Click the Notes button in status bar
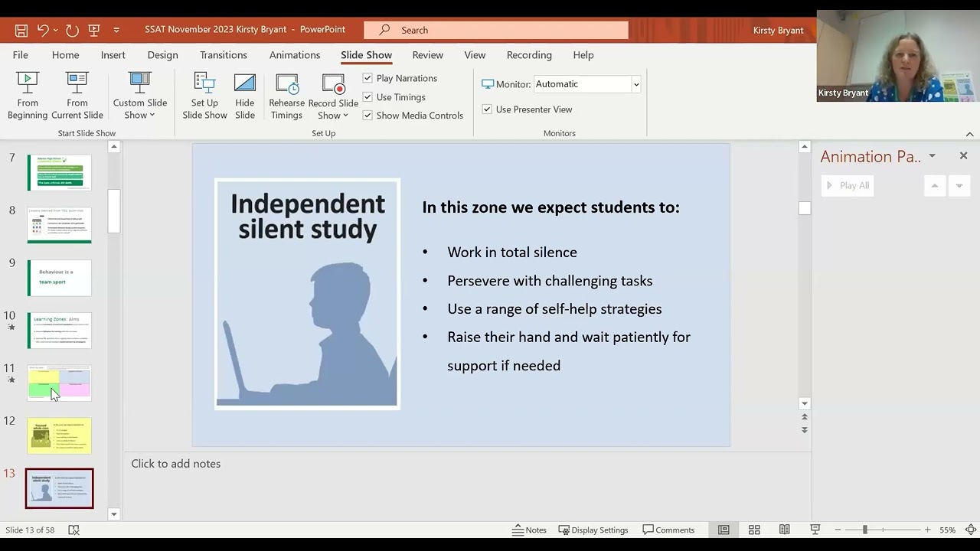The image size is (980, 551). [x=529, y=530]
